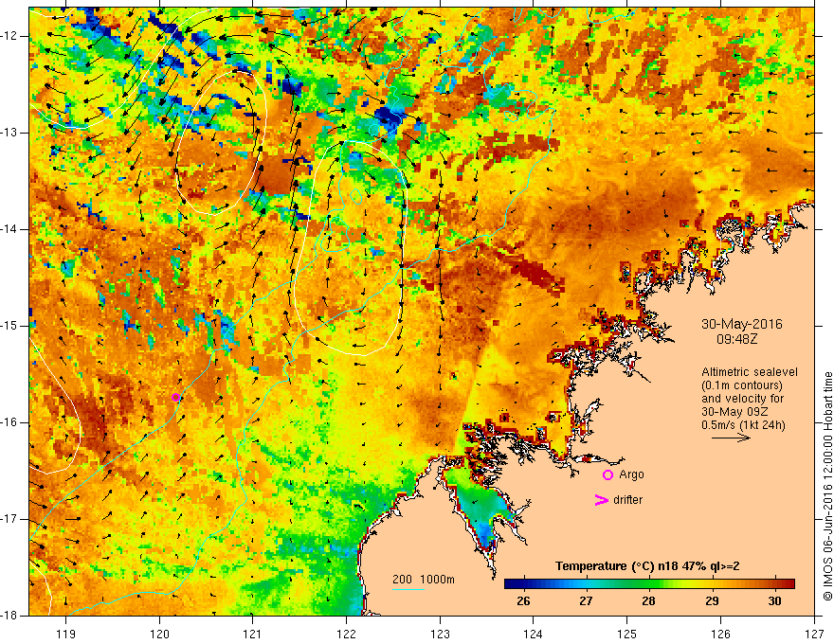Screen dimensions: 834x644
Task: Click the 121 longitude axis label
Action: (253, 634)
